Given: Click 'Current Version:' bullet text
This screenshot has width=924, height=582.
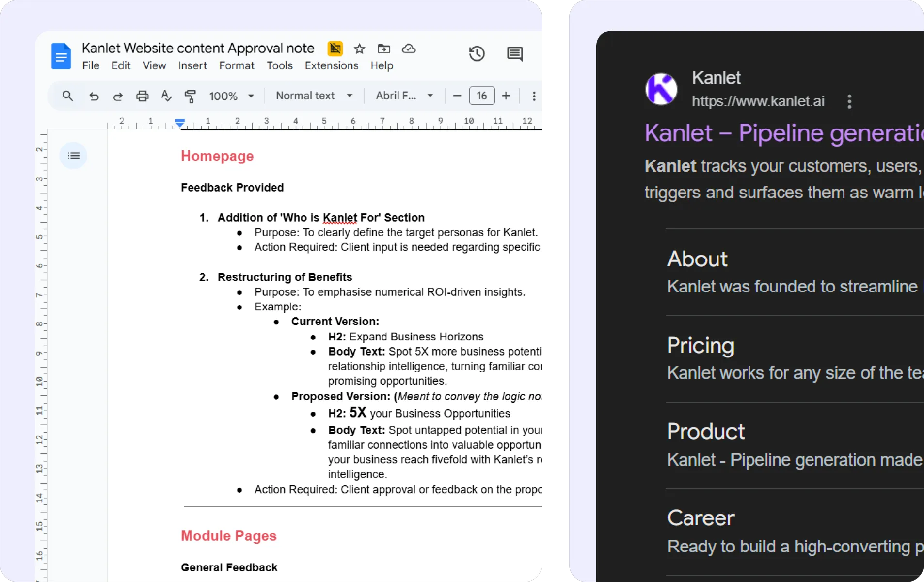Looking at the screenshot, I should (335, 322).
